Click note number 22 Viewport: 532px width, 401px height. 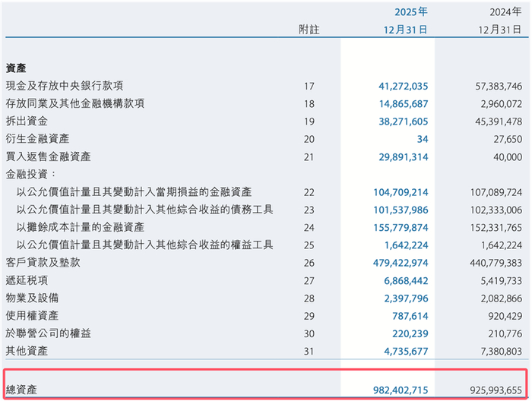coord(309,192)
